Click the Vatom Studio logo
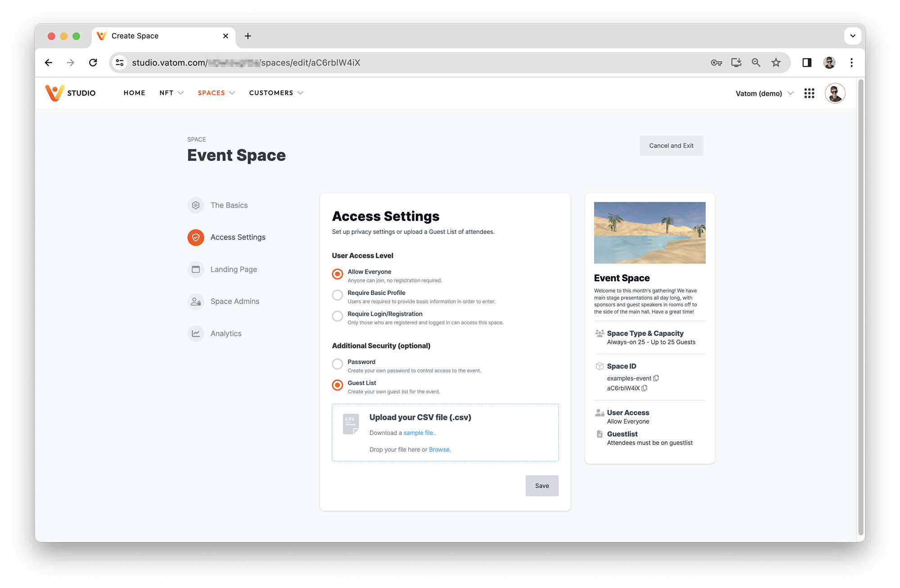Image resolution: width=900 pixels, height=588 pixels. tap(70, 93)
